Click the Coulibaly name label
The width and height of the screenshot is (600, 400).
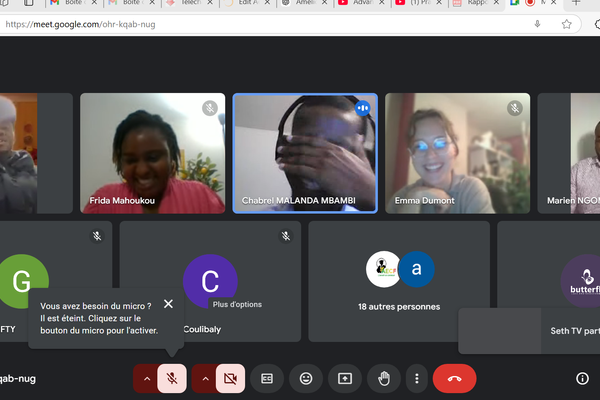[202, 329]
